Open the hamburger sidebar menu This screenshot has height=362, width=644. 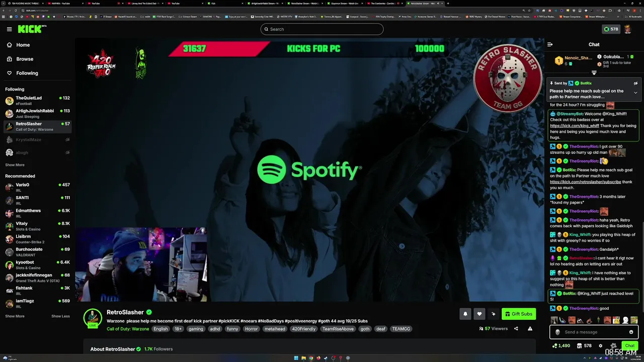pyautogui.click(x=9, y=29)
